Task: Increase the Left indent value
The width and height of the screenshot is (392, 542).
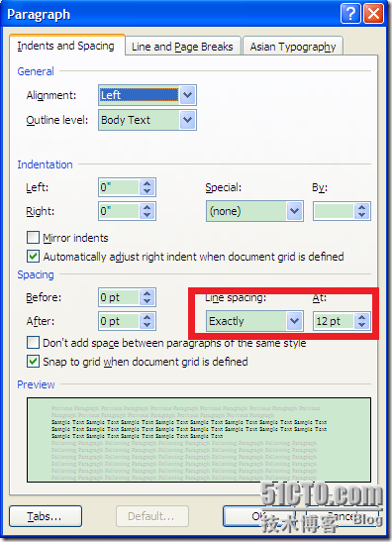Action: pyautogui.click(x=147, y=183)
